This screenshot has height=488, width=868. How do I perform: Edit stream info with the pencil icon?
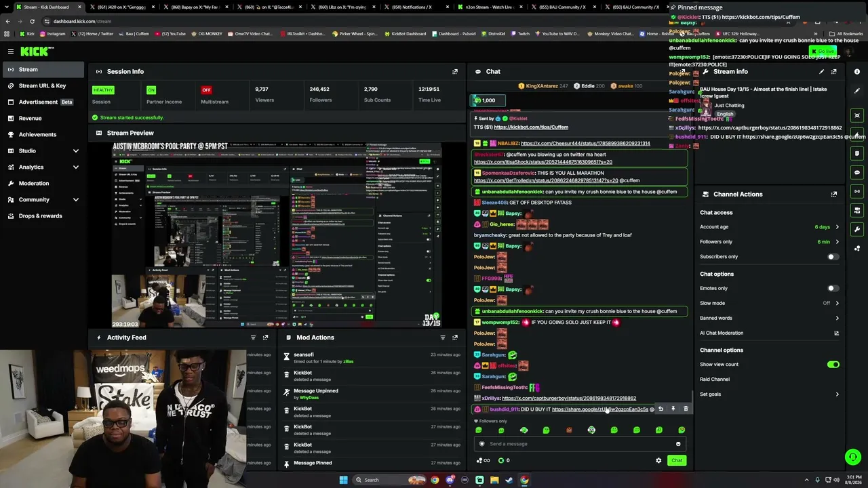(x=822, y=71)
